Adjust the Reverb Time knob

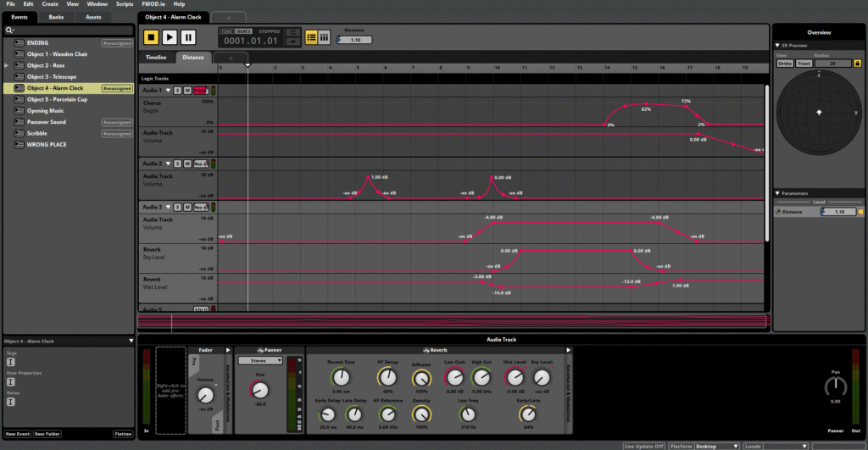[x=341, y=378]
